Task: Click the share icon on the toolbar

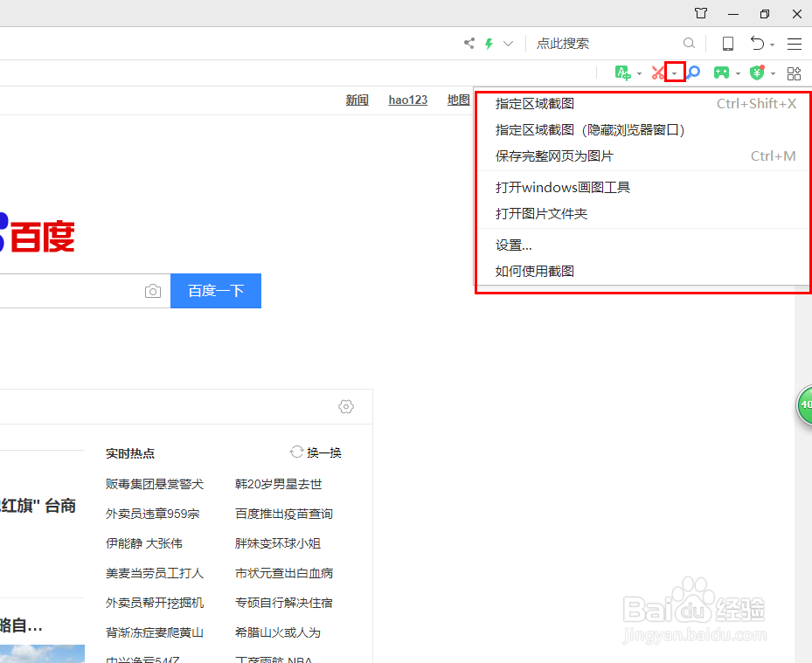Action: (x=468, y=43)
